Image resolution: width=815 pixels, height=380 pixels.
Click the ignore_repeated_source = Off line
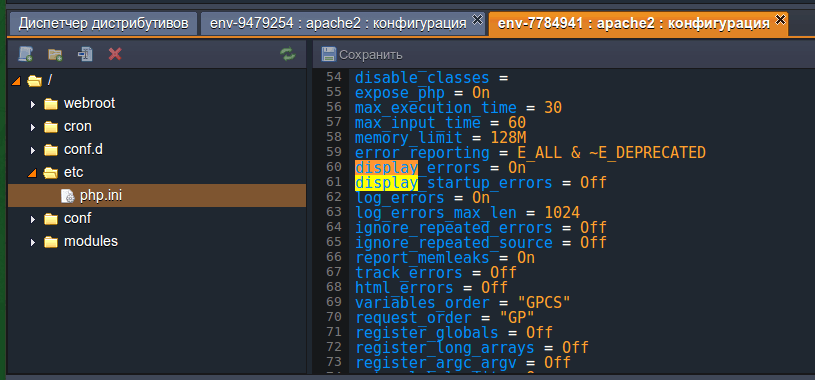(481, 243)
